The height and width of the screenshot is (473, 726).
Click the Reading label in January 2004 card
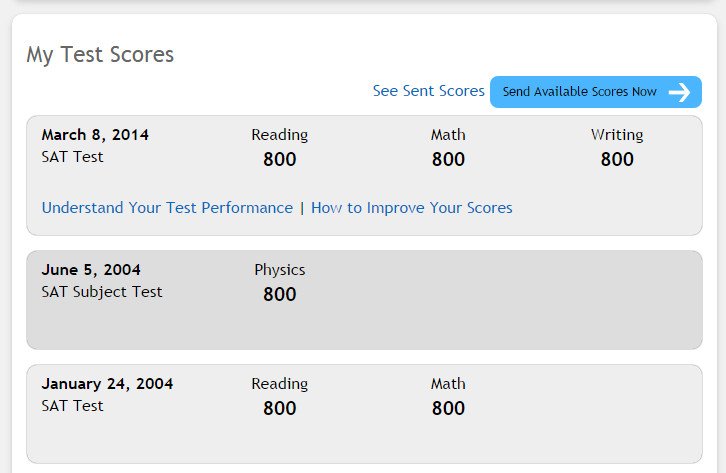click(x=280, y=384)
